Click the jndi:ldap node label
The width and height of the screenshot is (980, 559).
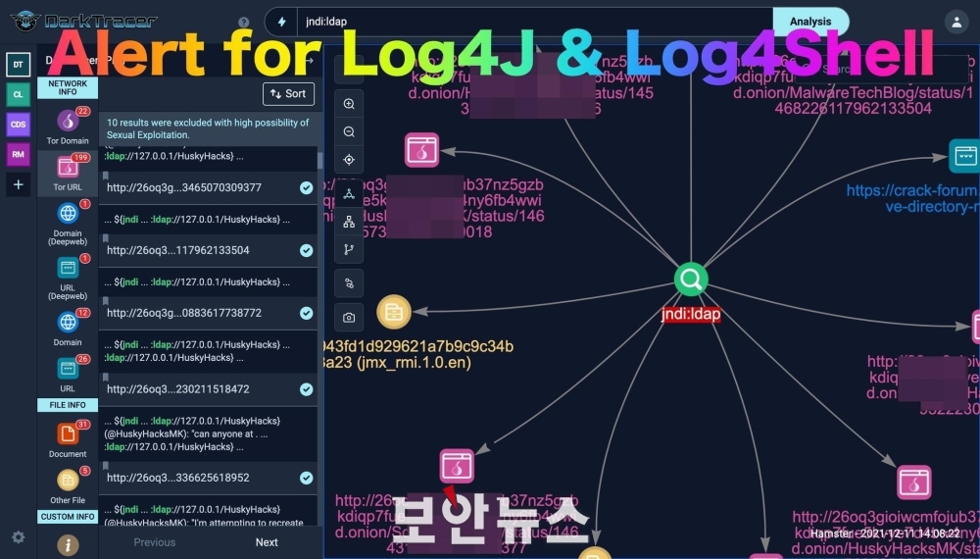(691, 314)
